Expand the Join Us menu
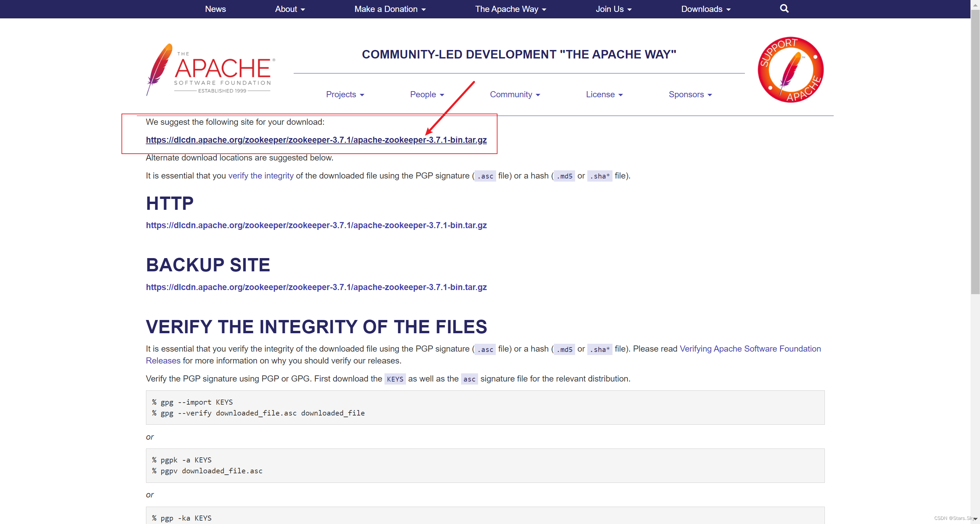This screenshot has height=524, width=980. tap(613, 9)
